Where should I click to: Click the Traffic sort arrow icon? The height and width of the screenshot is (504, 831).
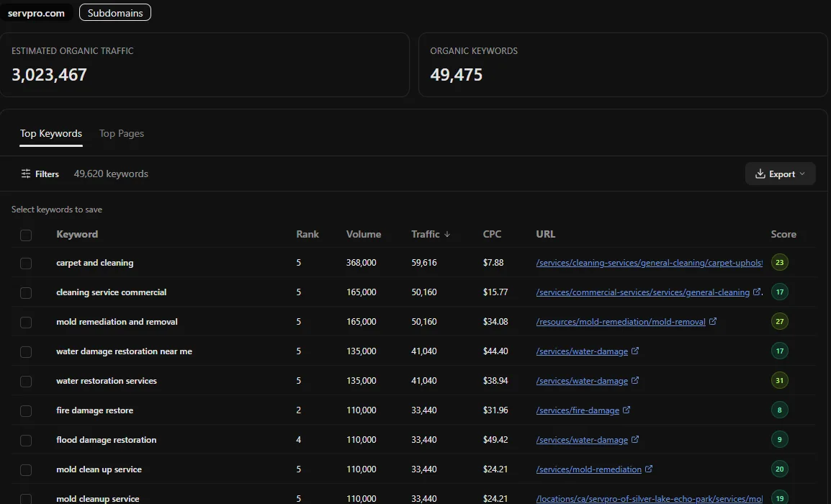(447, 234)
